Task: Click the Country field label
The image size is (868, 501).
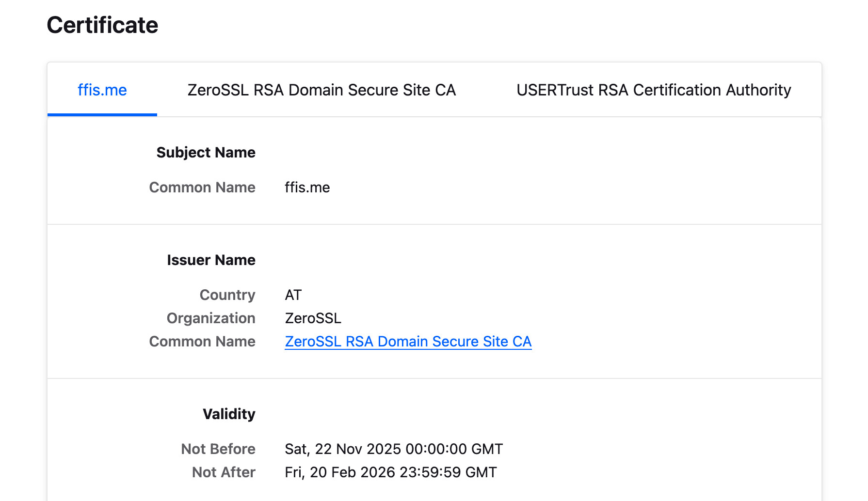Action: [227, 295]
